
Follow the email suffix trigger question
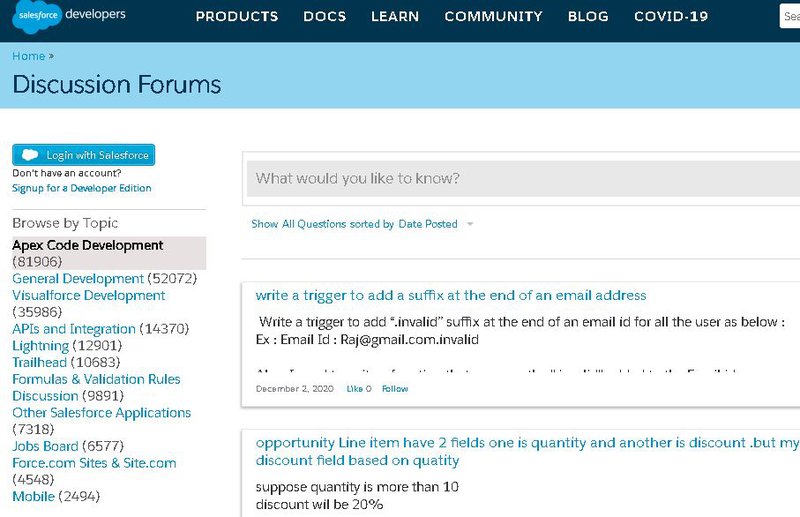click(395, 389)
